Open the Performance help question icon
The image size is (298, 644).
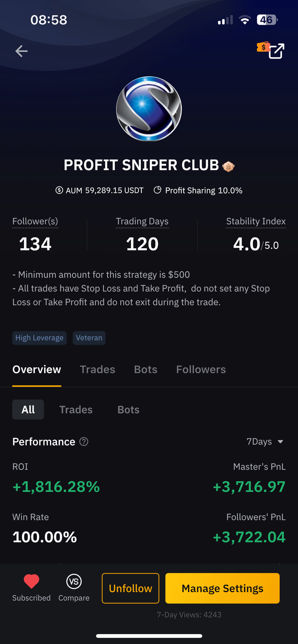coord(84,442)
